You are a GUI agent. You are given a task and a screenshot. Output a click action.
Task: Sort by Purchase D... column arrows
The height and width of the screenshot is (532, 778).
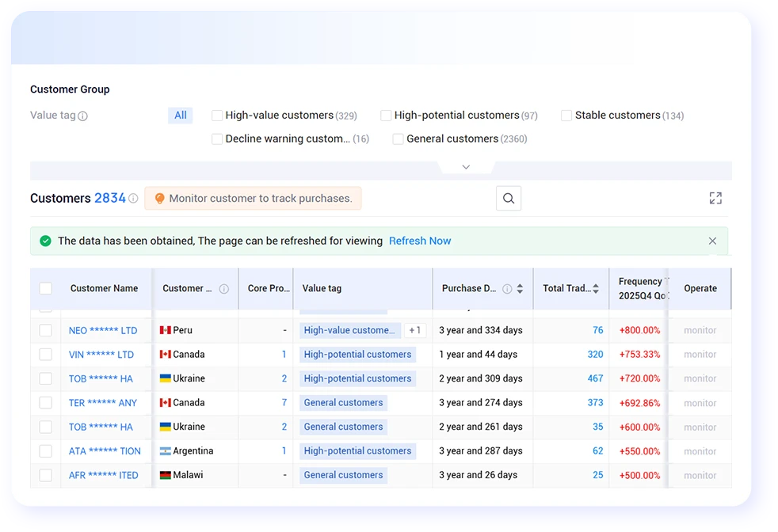(x=520, y=288)
